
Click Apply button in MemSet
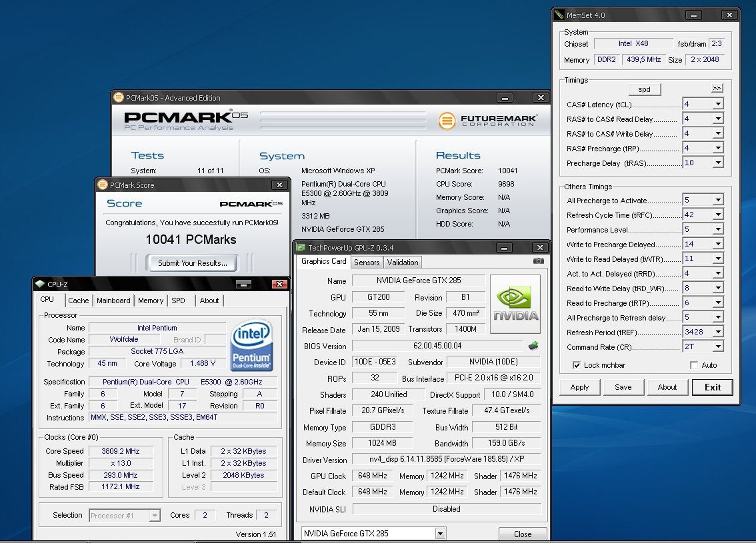579,387
